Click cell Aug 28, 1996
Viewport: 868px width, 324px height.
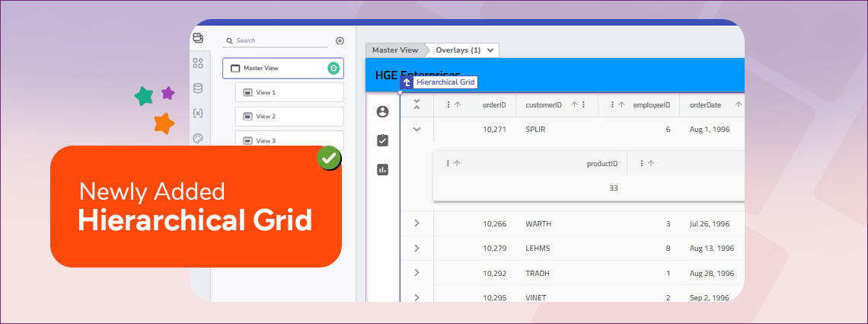pyautogui.click(x=711, y=273)
